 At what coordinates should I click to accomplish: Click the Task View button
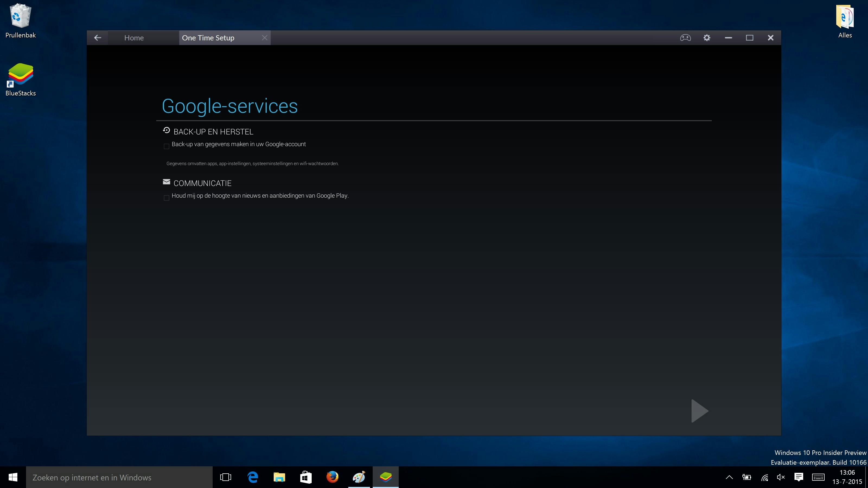225,477
